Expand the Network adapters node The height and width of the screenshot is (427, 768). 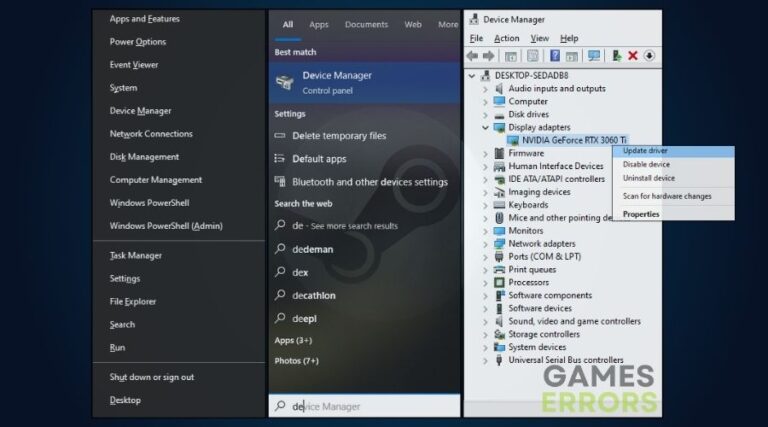tap(487, 244)
